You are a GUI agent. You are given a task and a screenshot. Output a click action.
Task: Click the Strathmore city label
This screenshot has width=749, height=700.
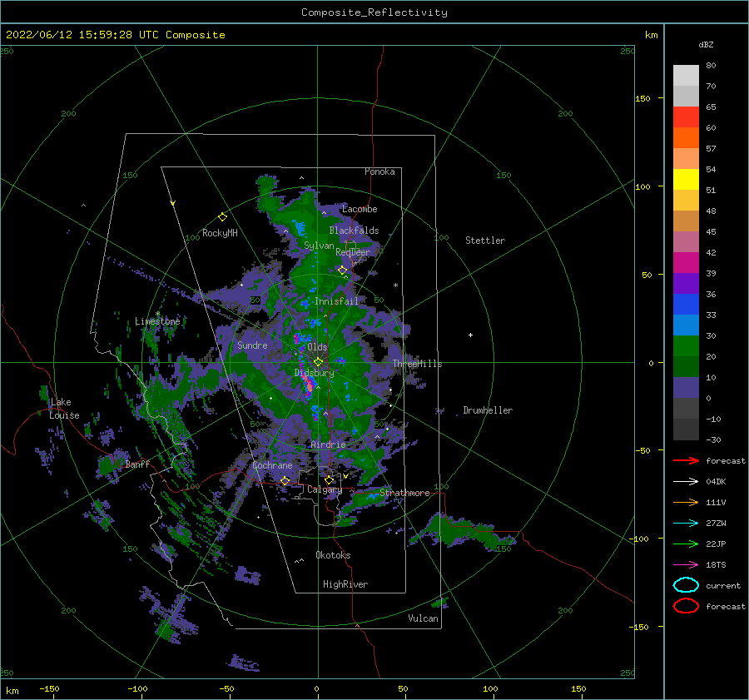pos(404,493)
